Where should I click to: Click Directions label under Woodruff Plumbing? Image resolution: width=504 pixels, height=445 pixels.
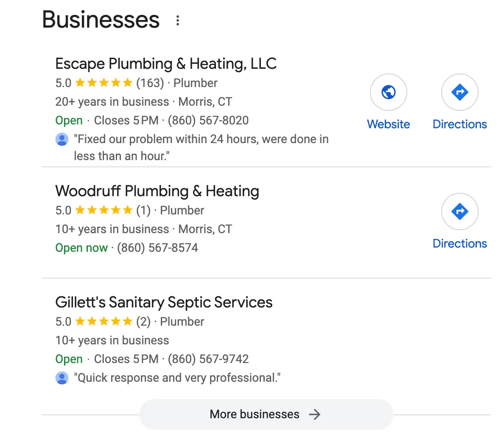coord(459,244)
